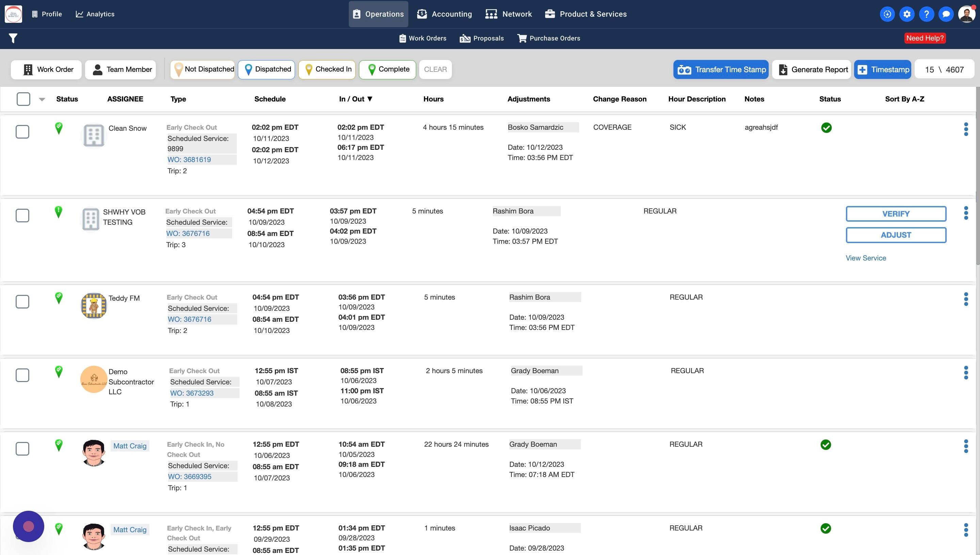Click the page number input field
Image resolution: width=980 pixels, height=555 pixels.
[929, 70]
